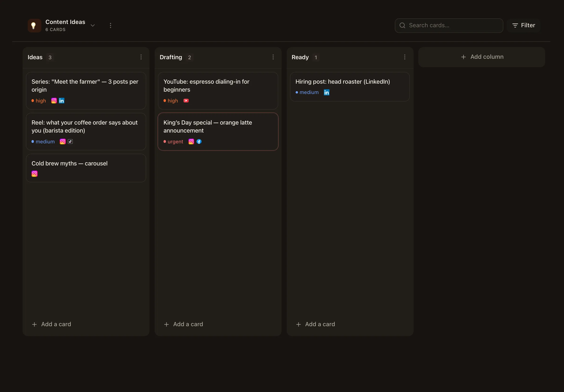Click high priority tag on Meet the farmer card
564x392 pixels.
pyautogui.click(x=39, y=101)
